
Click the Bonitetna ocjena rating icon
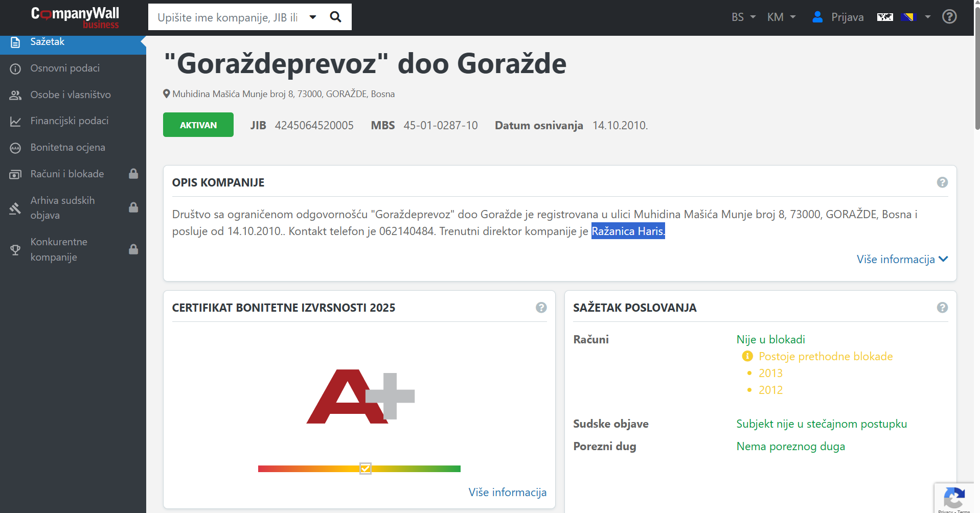point(15,148)
